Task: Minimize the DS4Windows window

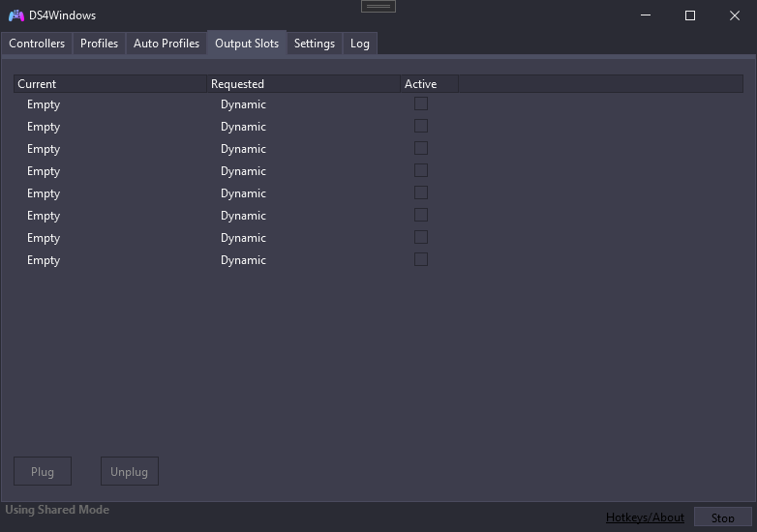Action: point(646,15)
